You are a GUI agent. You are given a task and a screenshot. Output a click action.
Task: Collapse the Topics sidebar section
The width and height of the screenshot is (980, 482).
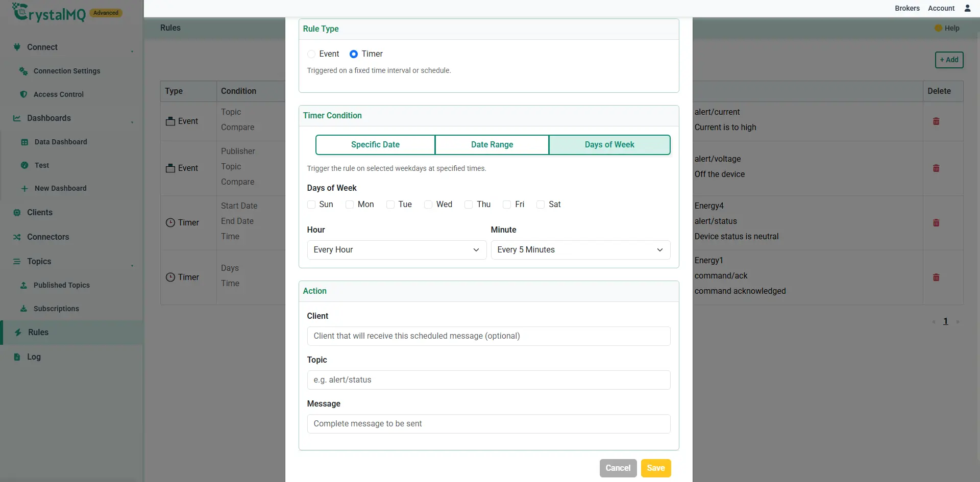pos(132,265)
